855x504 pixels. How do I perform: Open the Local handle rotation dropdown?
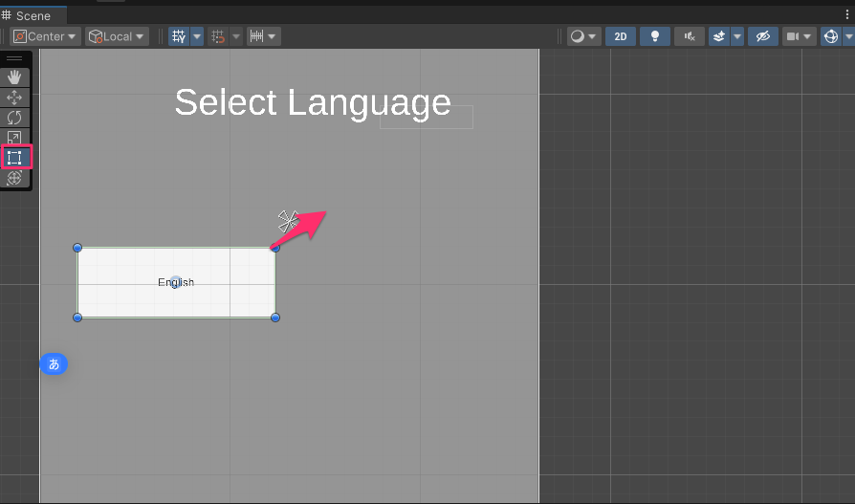tap(117, 36)
